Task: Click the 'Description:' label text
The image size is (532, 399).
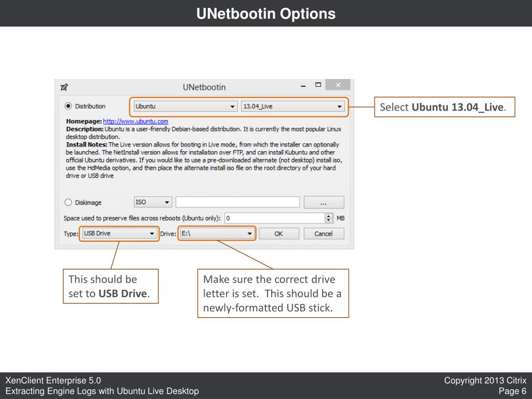Action: tap(85, 129)
